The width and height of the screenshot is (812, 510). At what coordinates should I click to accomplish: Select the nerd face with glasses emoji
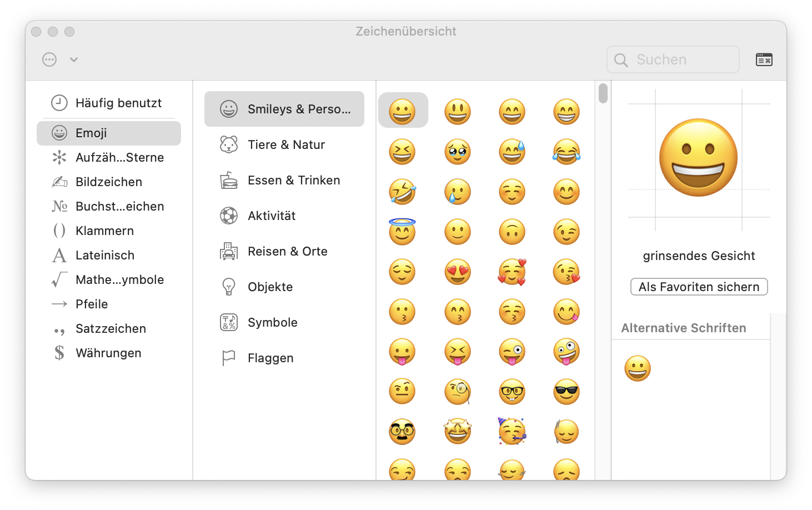(x=512, y=392)
